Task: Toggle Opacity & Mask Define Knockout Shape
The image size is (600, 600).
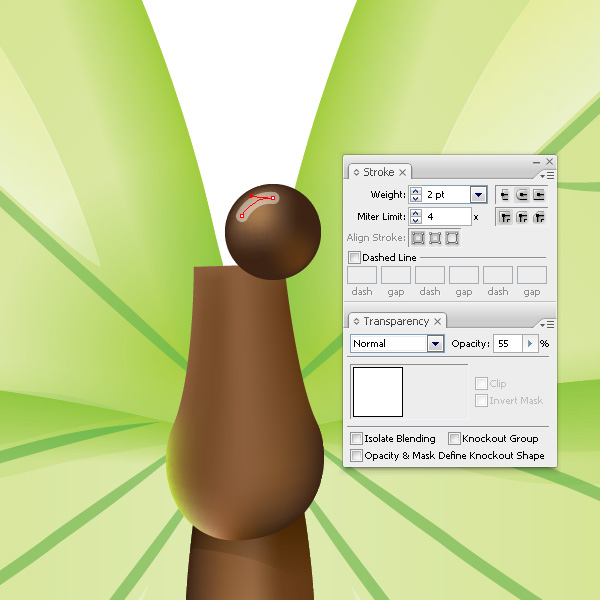Action: [x=356, y=456]
